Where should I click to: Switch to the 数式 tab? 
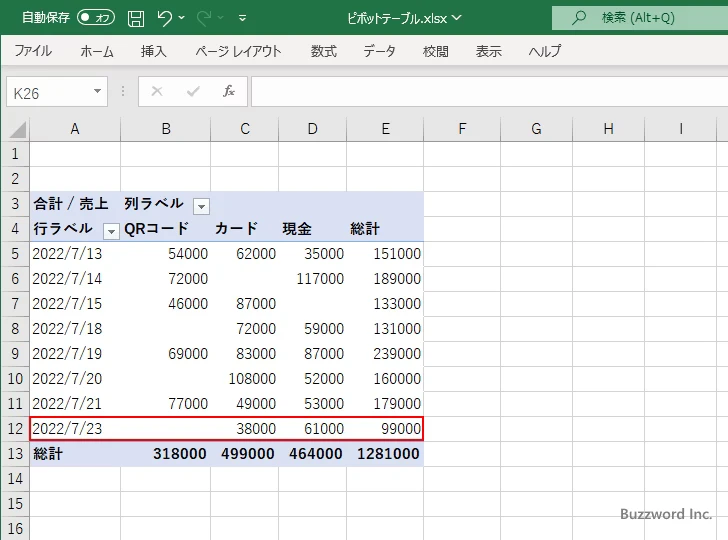coord(324,51)
